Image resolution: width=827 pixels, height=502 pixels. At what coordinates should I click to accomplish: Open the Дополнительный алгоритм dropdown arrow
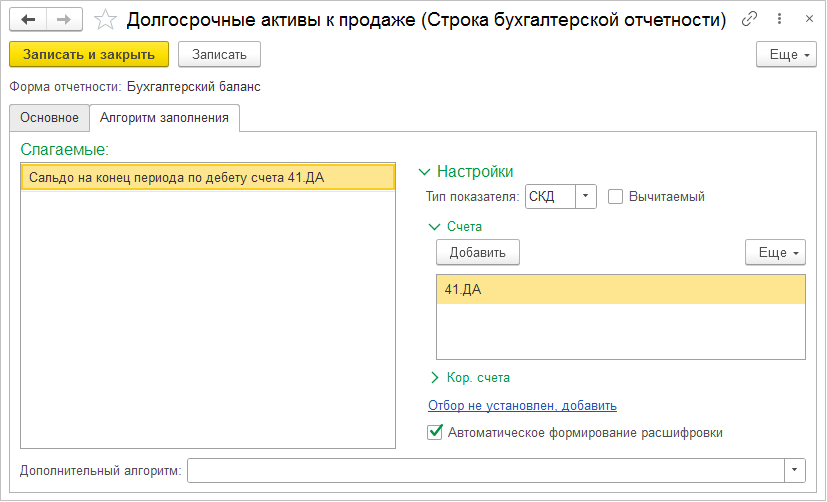[795, 470]
